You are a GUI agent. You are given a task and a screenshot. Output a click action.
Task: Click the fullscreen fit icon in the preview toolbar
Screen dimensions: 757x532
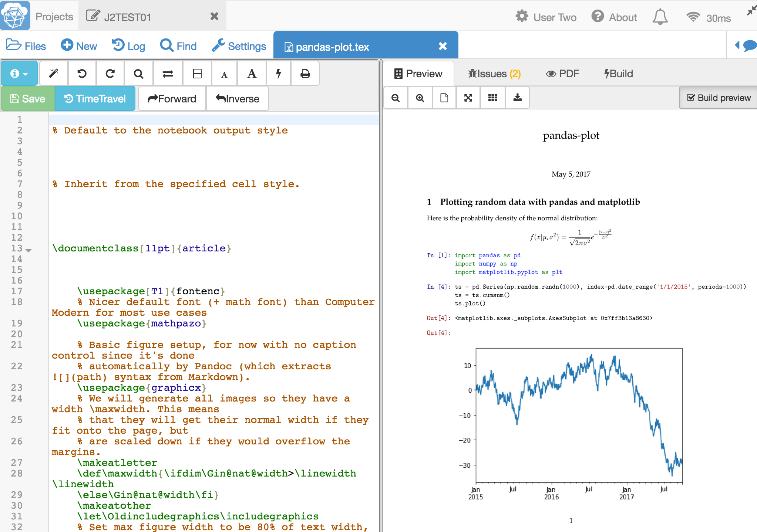468,98
